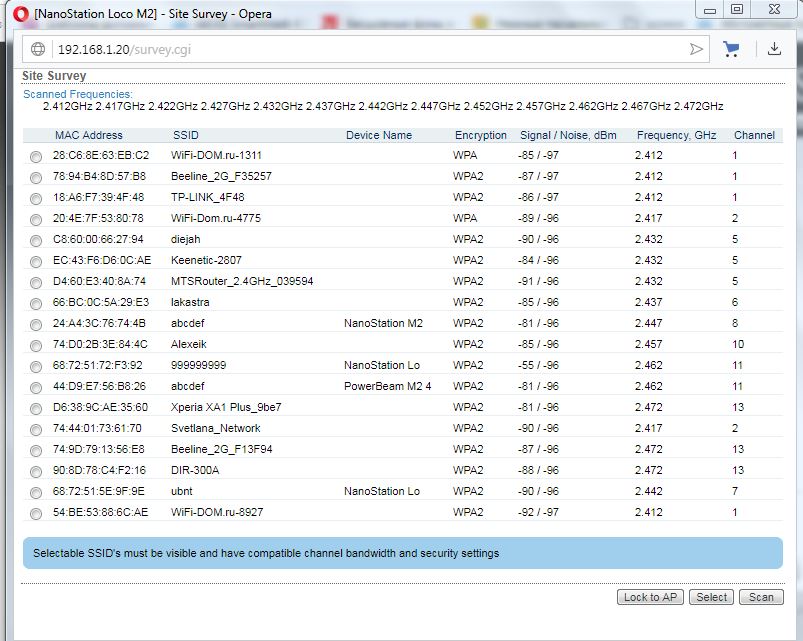Select radio button for 44:D9:E7:56:B8:26
Screen dimensions: 803x641
pos(36,388)
